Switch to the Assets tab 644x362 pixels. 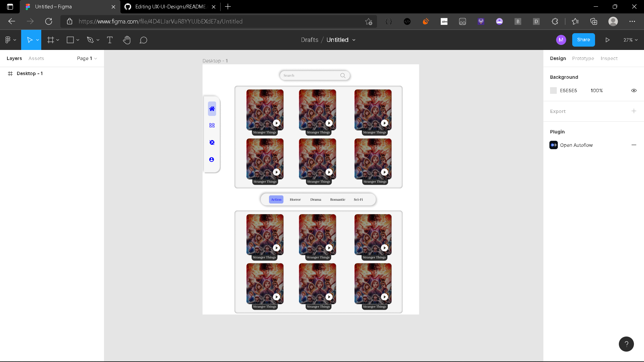click(36, 58)
